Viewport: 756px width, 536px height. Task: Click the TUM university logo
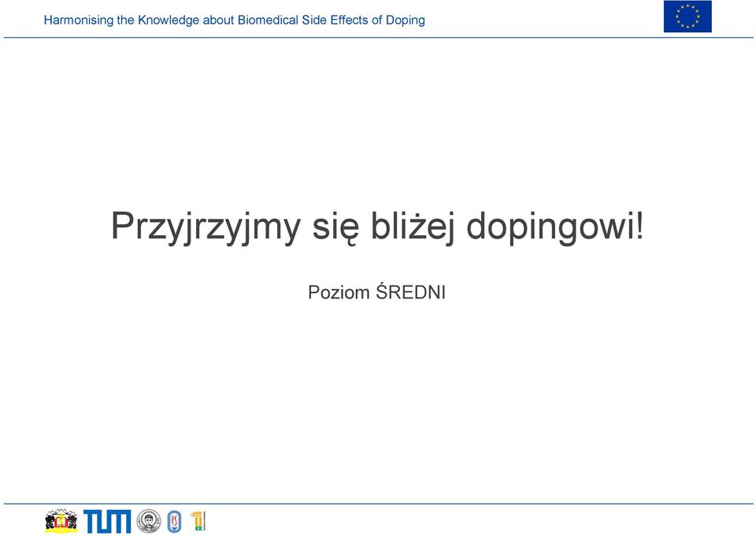(x=107, y=521)
